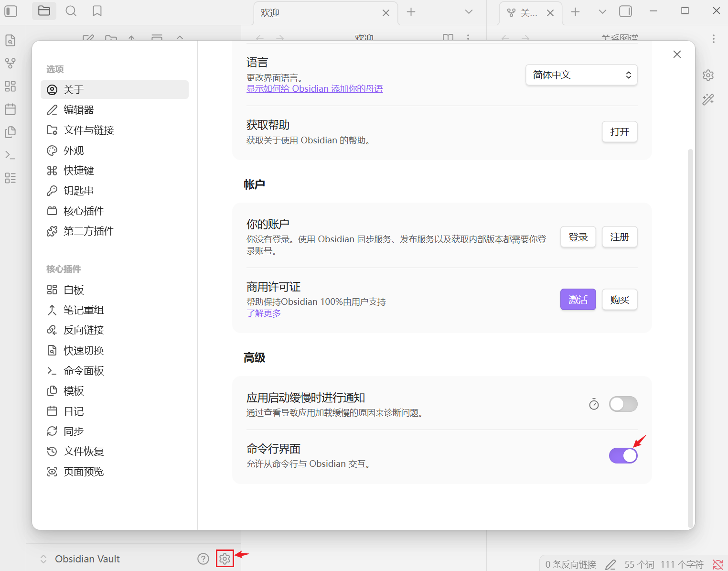Click the magic wand animate icon

(708, 99)
